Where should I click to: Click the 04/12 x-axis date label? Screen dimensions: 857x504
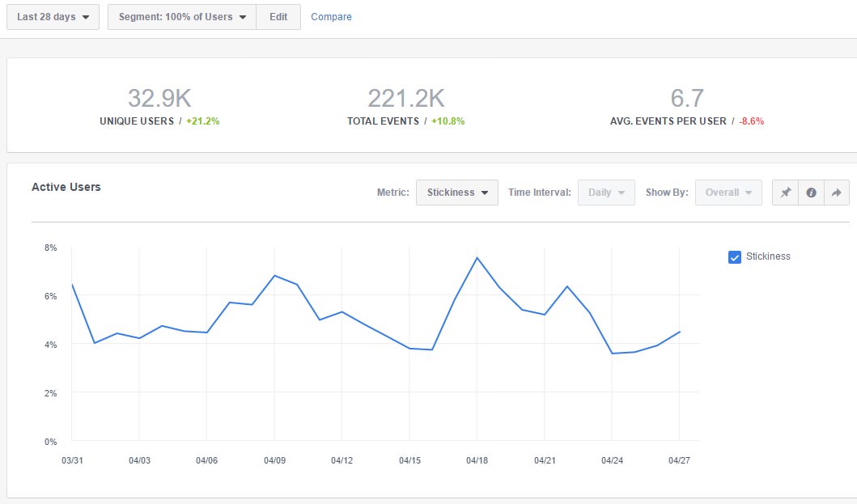[342, 460]
